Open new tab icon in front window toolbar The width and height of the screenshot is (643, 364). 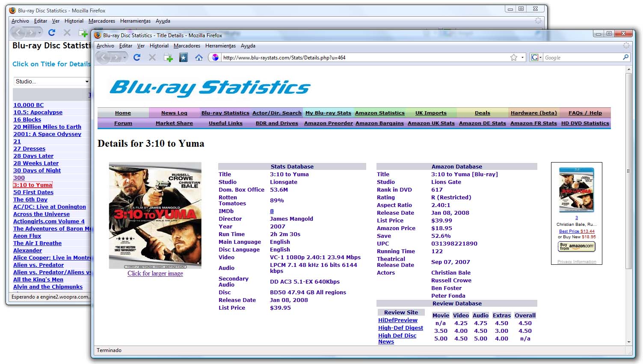[169, 57]
